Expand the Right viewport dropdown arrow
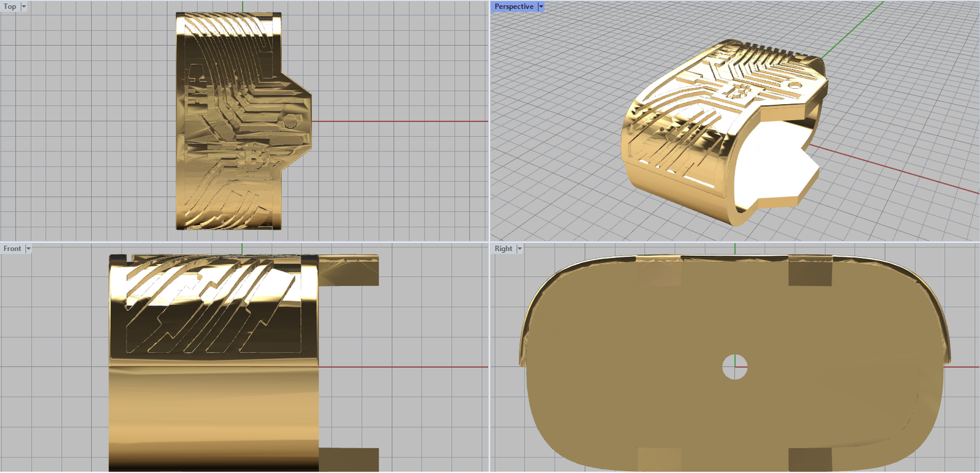 pyautogui.click(x=519, y=249)
